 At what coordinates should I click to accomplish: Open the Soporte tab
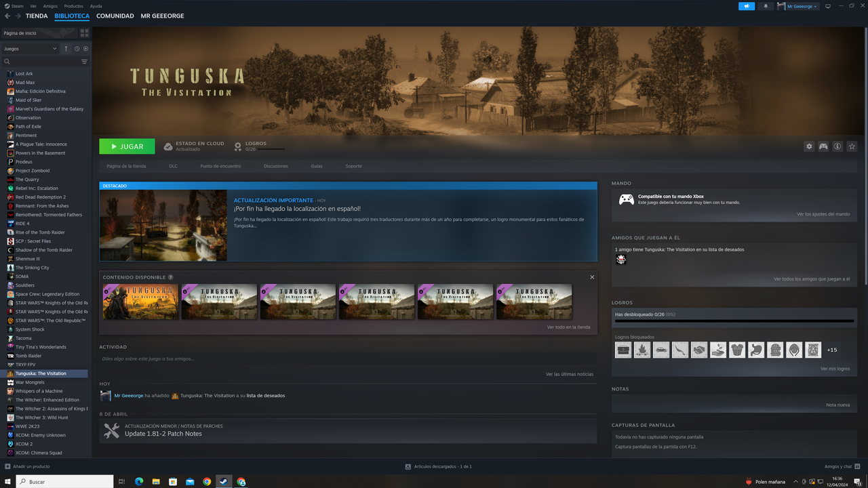click(353, 166)
